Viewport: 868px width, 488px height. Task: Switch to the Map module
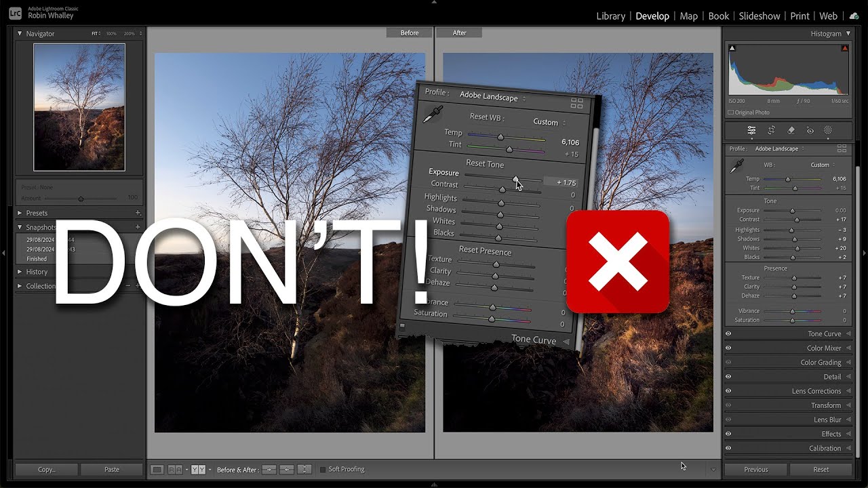pyautogui.click(x=689, y=16)
